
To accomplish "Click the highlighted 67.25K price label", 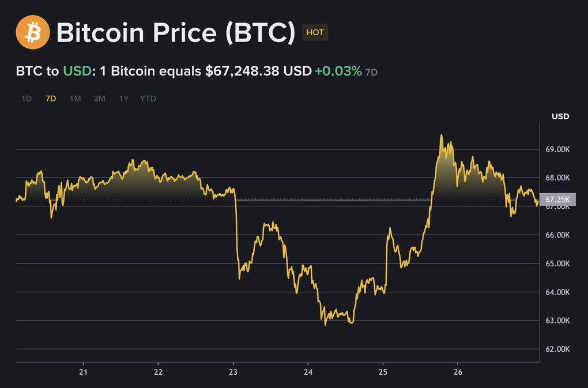I will 557,200.
